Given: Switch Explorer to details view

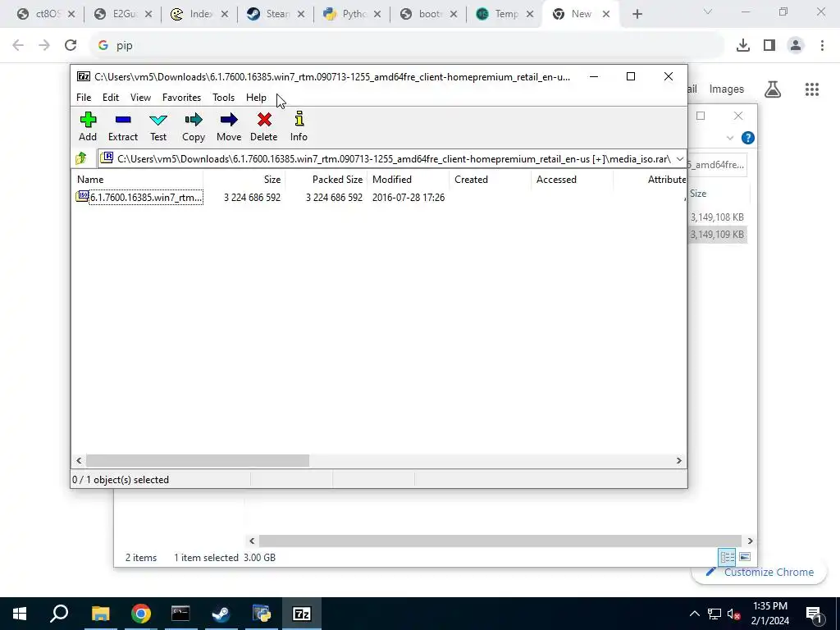Looking at the screenshot, I should click(x=727, y=557).
